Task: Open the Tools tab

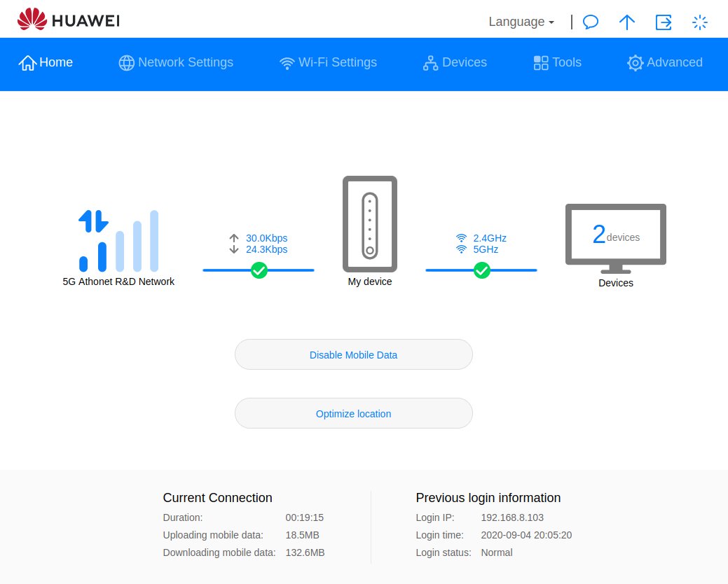Action: tap(557, 62)
